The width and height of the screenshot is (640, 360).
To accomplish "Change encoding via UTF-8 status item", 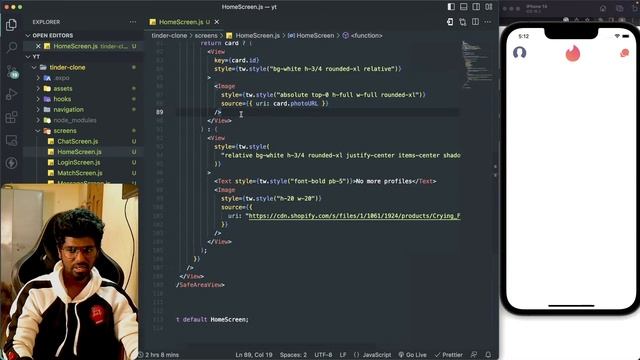I will 323,355.
